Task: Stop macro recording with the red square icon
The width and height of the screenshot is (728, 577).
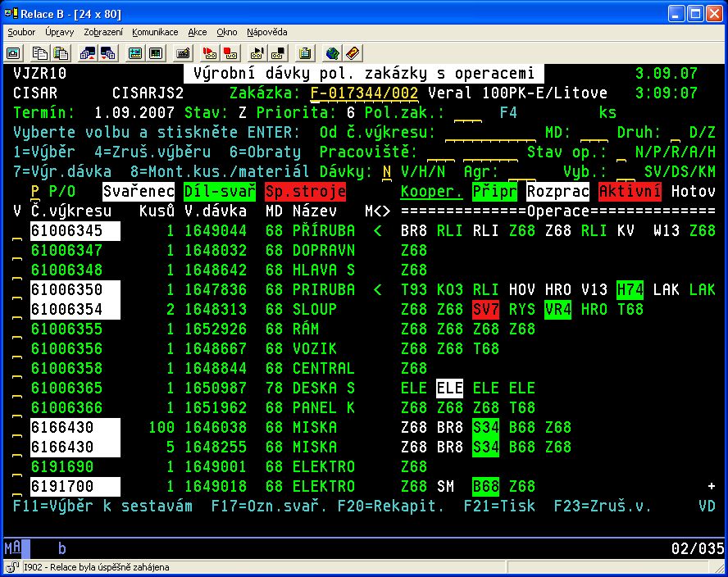Action: [x=230, y=53]
